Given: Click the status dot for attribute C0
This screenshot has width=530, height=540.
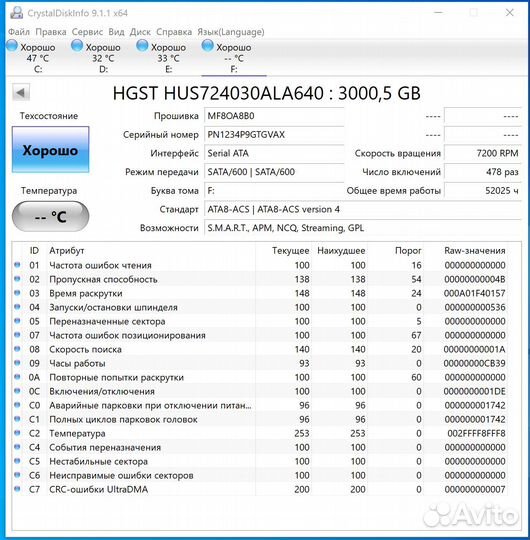Looking at the screenshot, I should [x=17, y=405].
